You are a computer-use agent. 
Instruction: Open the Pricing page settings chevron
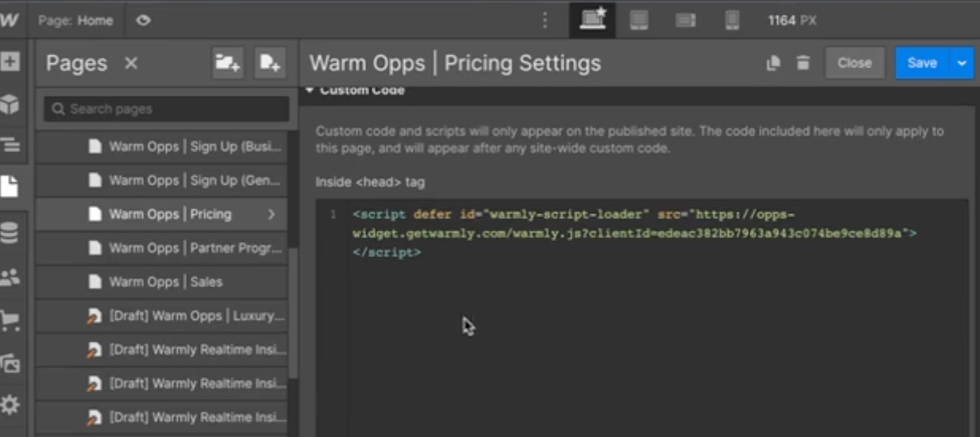click(x=271, y=214)
